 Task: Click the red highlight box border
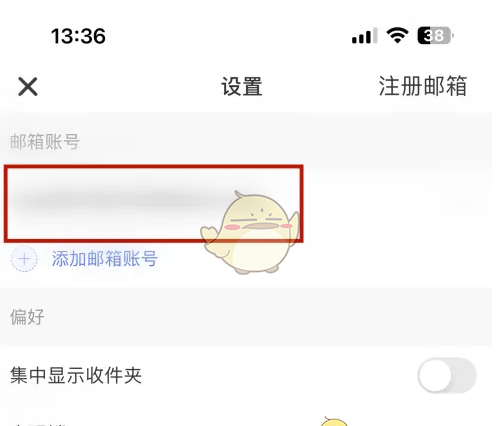tap(153, 166)
